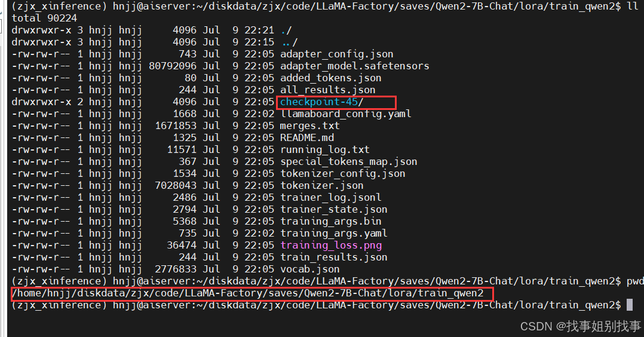Screen dimensions: 644x337
Task: Click the drwxrwxr-x permissions on checkpoint-45 row
Action: tap(41, 102)
